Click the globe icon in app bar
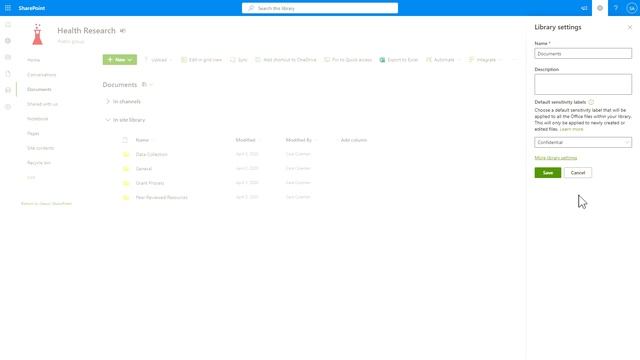Viewport: 640px width, 360px height. pyautogui.click(x=8, y=41)
